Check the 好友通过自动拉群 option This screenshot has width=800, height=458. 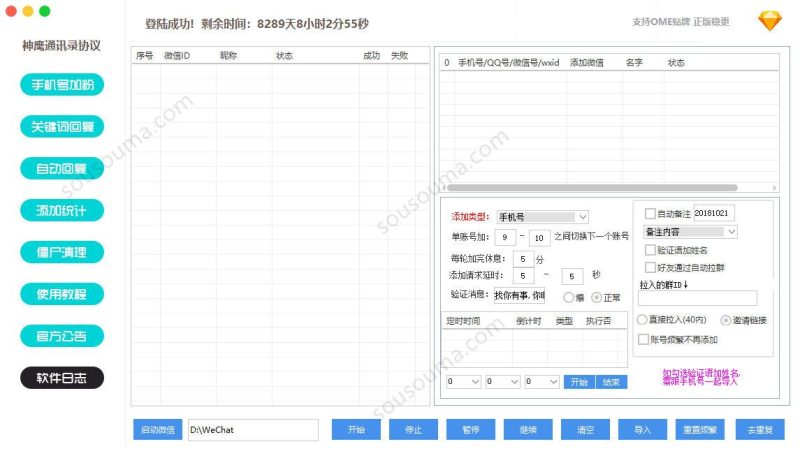coord(651,268)
